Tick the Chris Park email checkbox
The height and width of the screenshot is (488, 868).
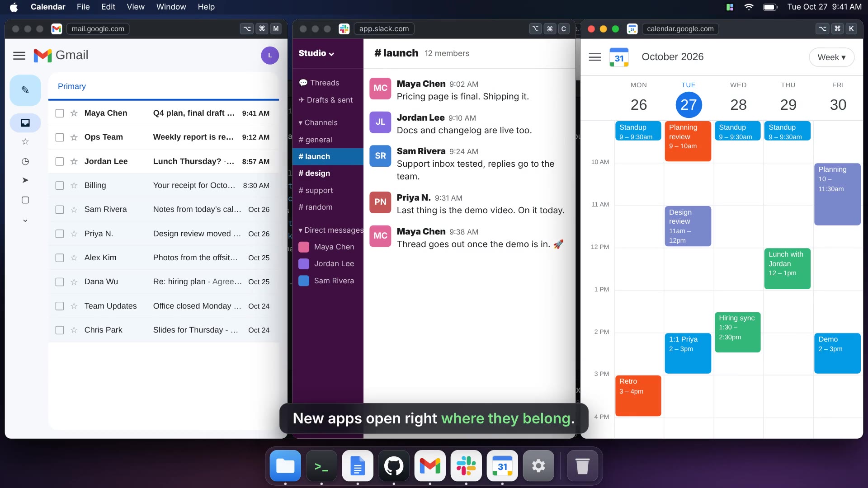60,330
